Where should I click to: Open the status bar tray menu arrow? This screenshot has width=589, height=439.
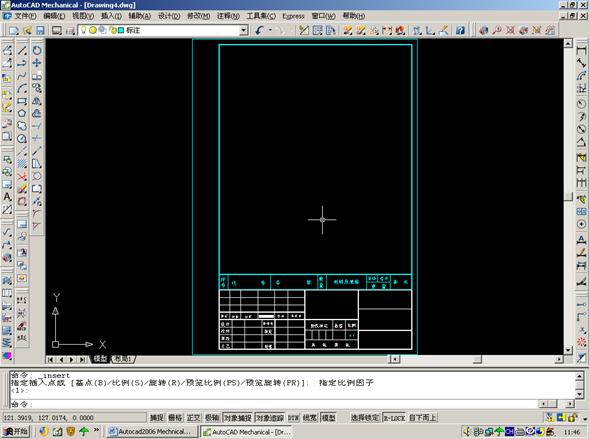click(584, 418)
